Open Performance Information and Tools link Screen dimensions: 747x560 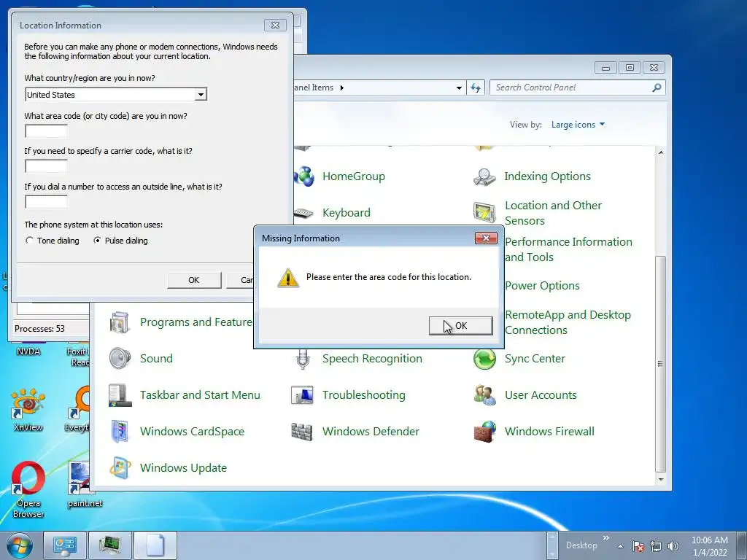click(x=568, y=249)
